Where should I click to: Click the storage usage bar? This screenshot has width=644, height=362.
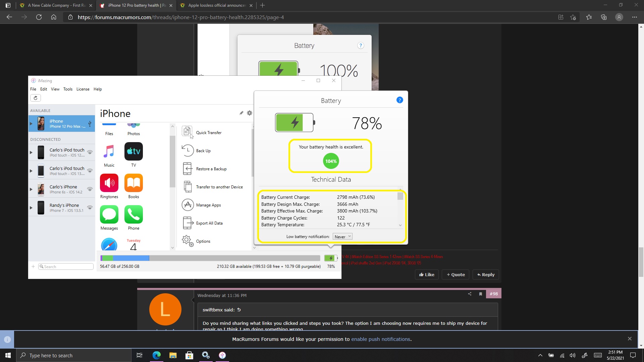coord(210,258)
